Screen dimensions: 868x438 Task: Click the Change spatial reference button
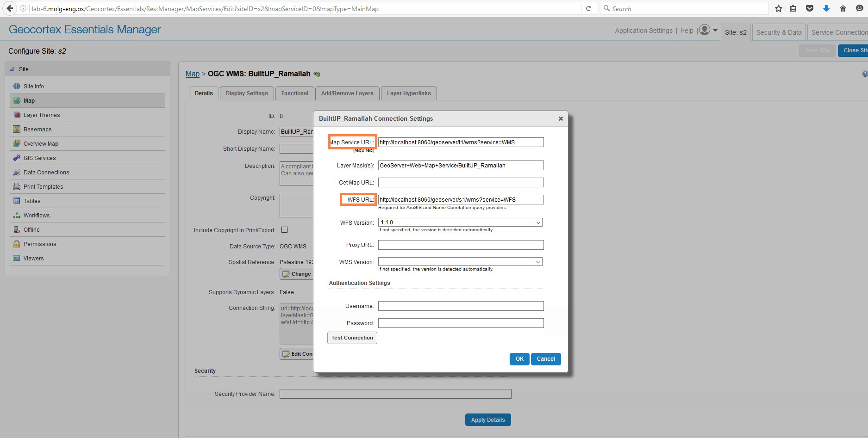pyautogui.click(x=296, y=274)
